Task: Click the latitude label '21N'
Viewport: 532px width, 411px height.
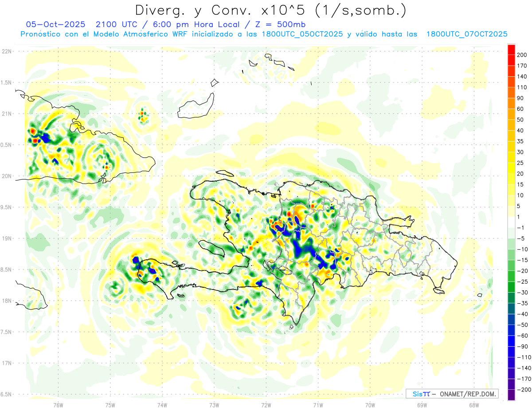Action: click(6, 114)
